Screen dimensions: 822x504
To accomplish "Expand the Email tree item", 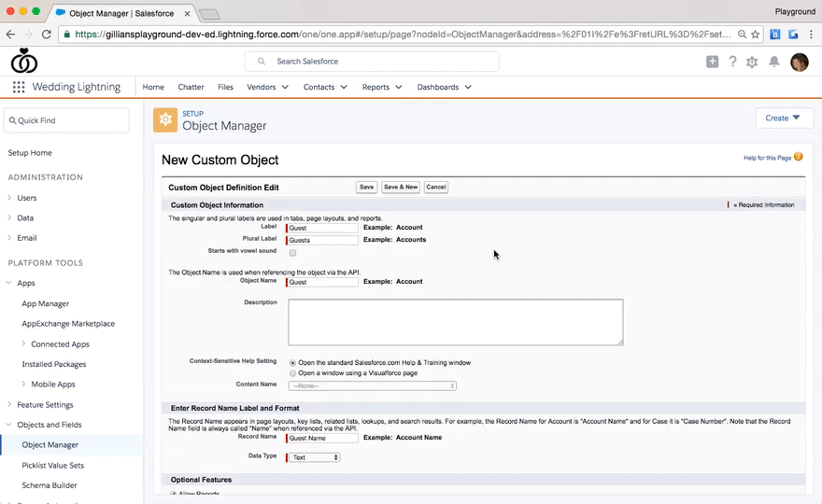I will click(x=9, y=237).
